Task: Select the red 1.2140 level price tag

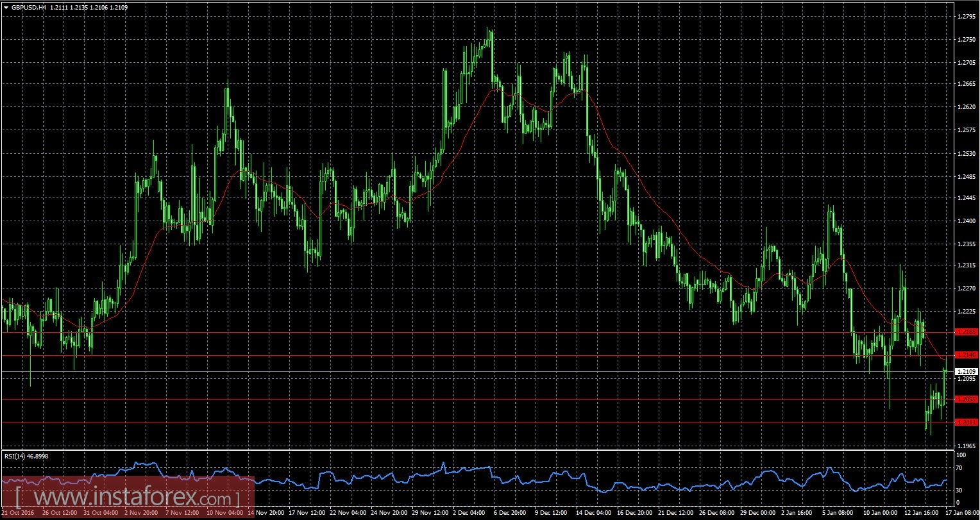Action: [x=967, y=355]
